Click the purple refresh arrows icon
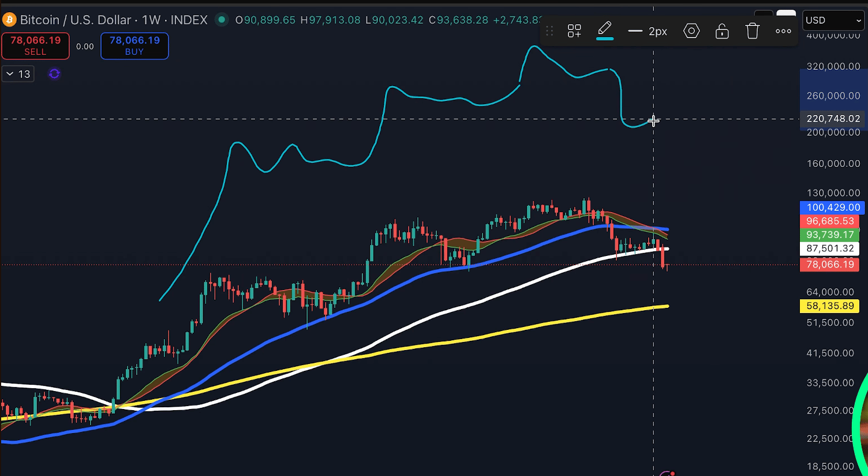This screenshot has width=868, height=476. pos(54,74)
